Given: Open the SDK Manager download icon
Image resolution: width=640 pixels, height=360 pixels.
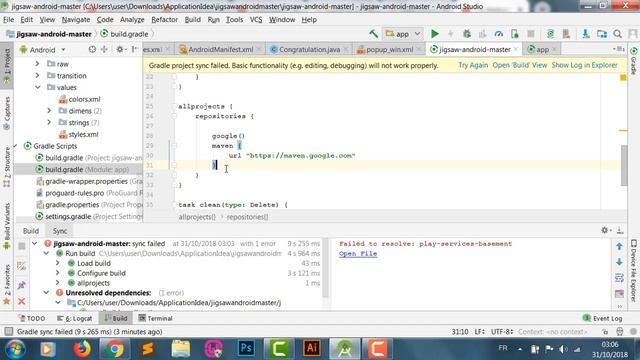Looking at the screenshot, I should point(585,34).
